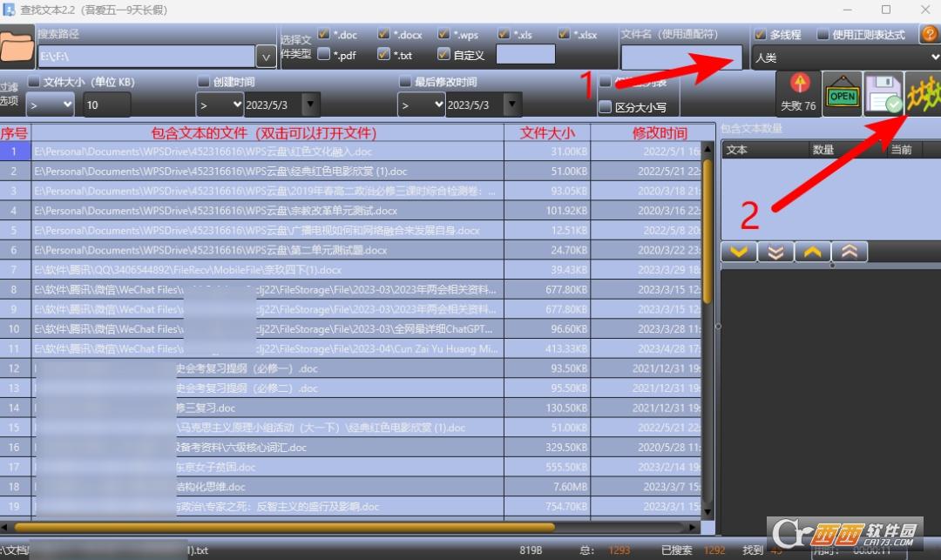
Task: Click the folder browse icon
Action: pyautogui.click(x=17, y=48)
